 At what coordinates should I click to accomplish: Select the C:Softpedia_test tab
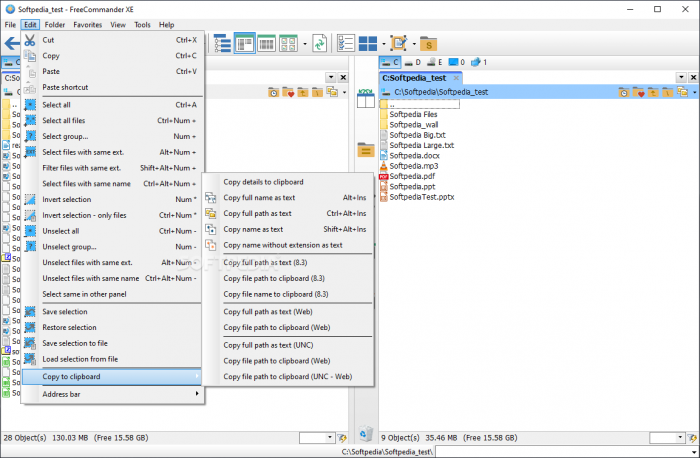[x=420, y=77]
